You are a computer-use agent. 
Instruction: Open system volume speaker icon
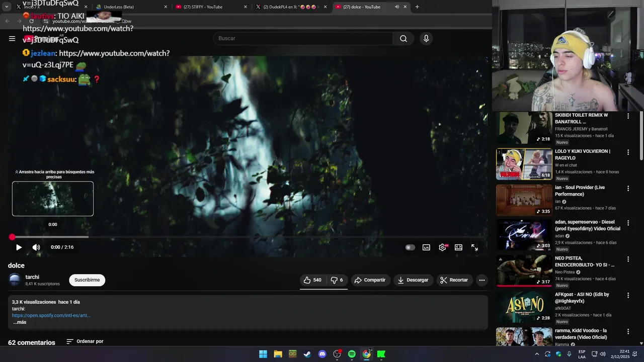click(x=603, y=354)
